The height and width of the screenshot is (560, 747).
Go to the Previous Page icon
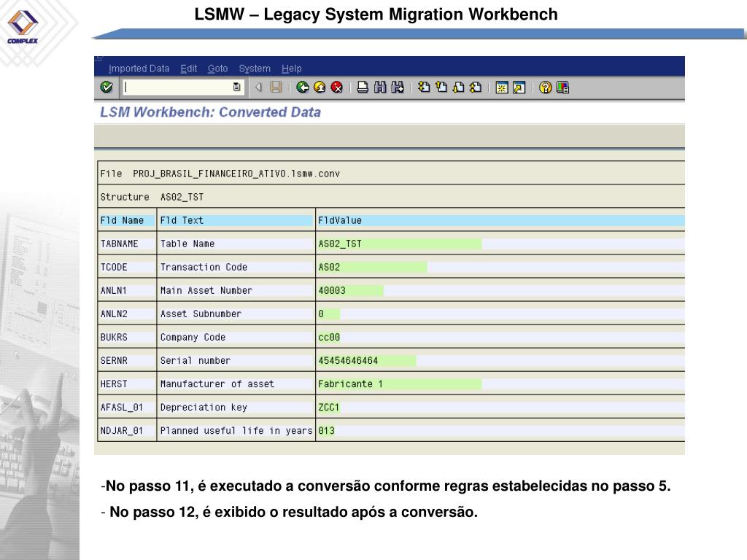tap(441, 87)
